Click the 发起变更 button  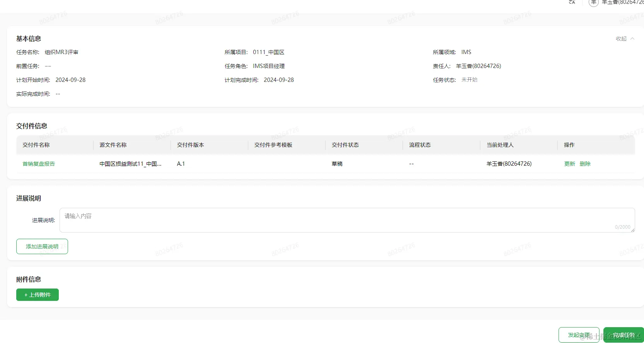579,335
